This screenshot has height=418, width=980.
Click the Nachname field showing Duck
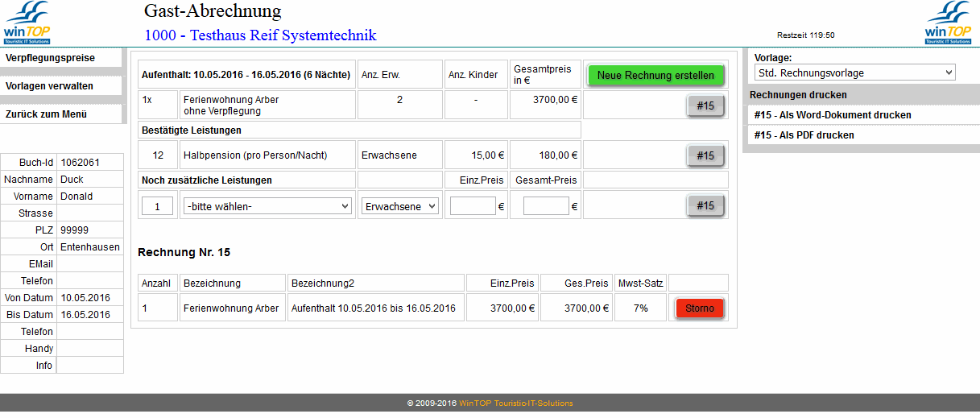pyautogui.click(x=89, y=180)
